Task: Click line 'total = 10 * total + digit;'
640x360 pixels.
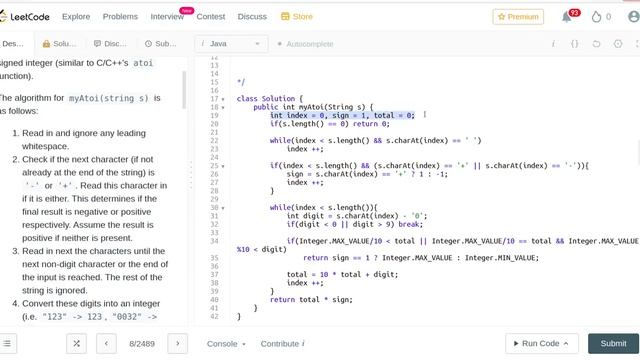Action: 342,274
